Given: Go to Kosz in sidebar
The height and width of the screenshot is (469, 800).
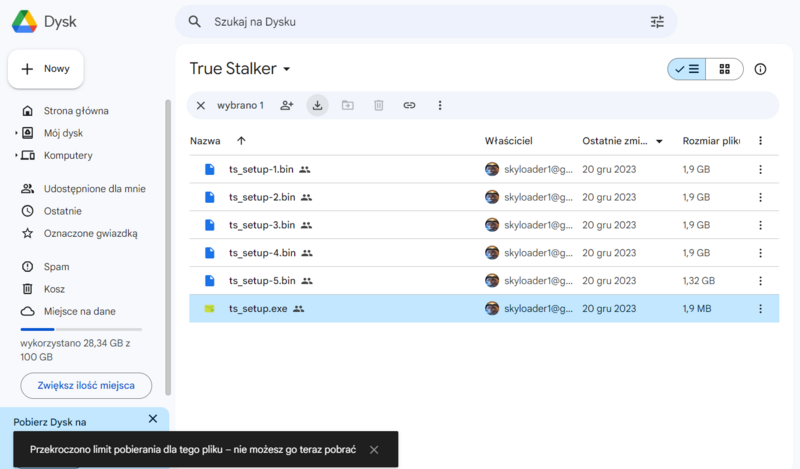Looking at the screenshot, I should point(54,289).
